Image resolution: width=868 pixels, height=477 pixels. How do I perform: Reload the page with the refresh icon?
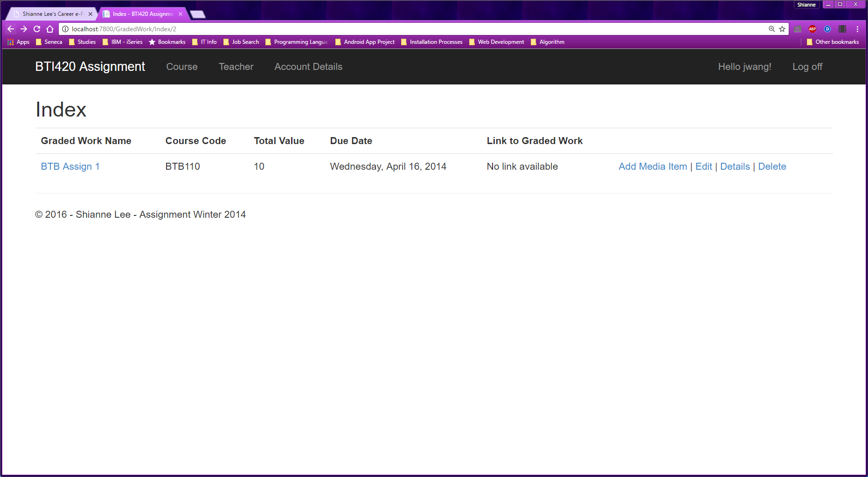coord(37,29)
